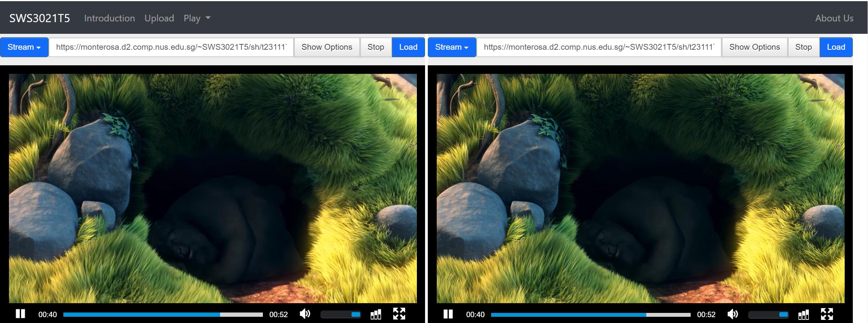Expand the Play menu in navbar
Screen dimensions: 868x323
click(x=197, y=18)
